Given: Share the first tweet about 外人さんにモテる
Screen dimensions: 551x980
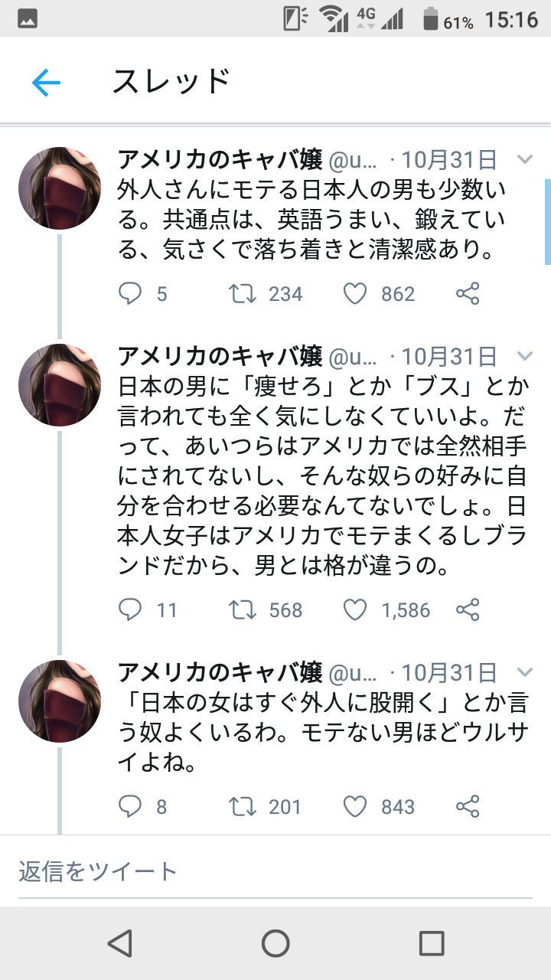Looking at the screenshot, I should click(468, 294).
